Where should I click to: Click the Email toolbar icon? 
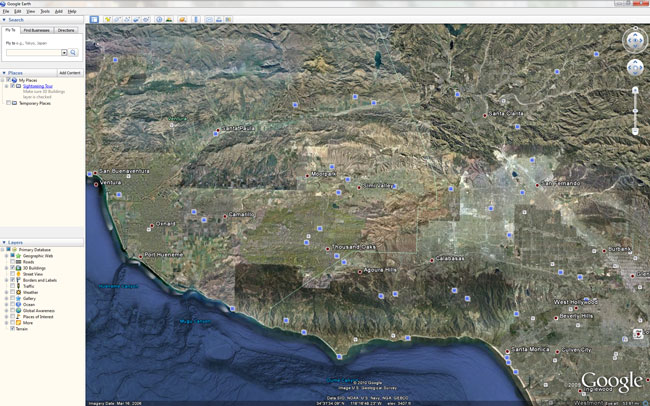tap(209, 19)
